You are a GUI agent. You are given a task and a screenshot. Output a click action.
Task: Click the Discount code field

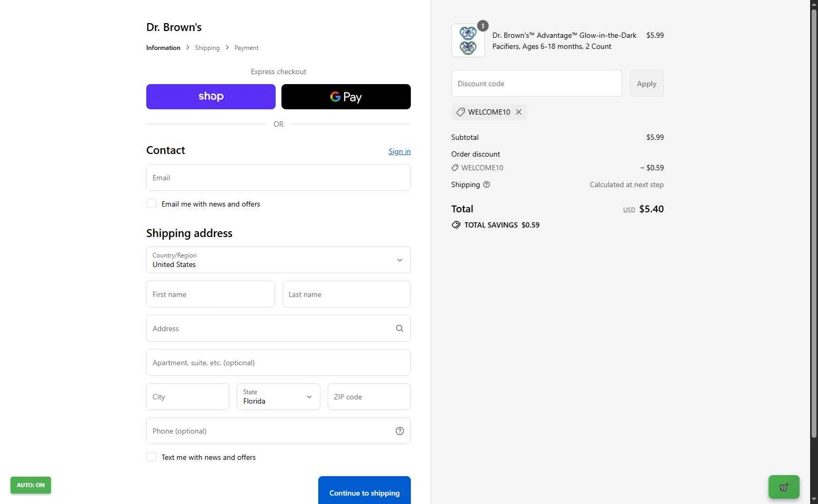tap(537, 84)
